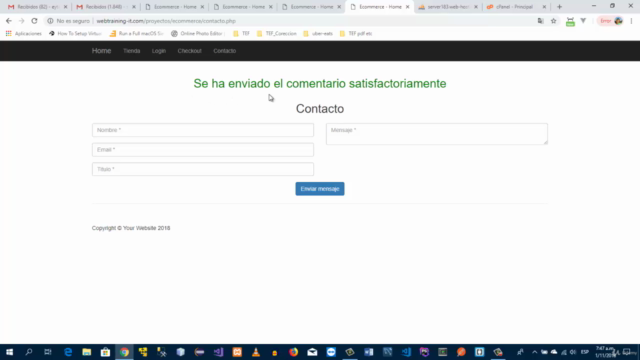This screenshot has height=360, width=640.
Task: Open the uber-eats bookmarks folder
Action: click(318, 33)
